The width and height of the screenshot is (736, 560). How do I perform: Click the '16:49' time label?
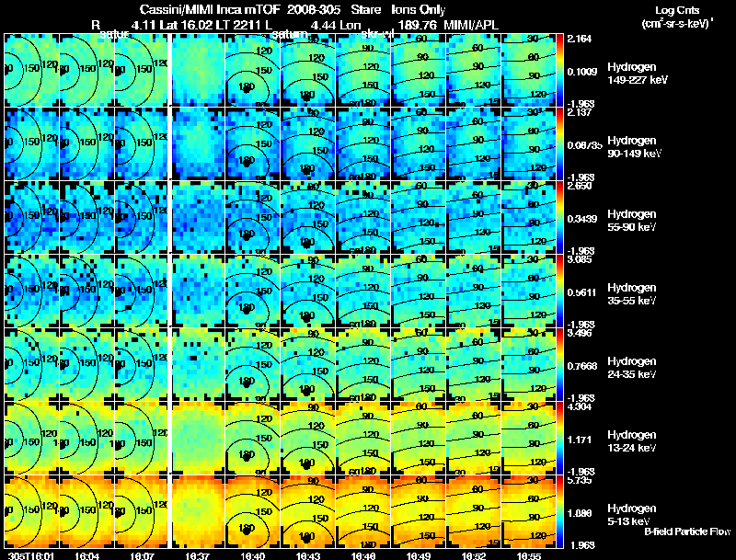click(419, 555)
